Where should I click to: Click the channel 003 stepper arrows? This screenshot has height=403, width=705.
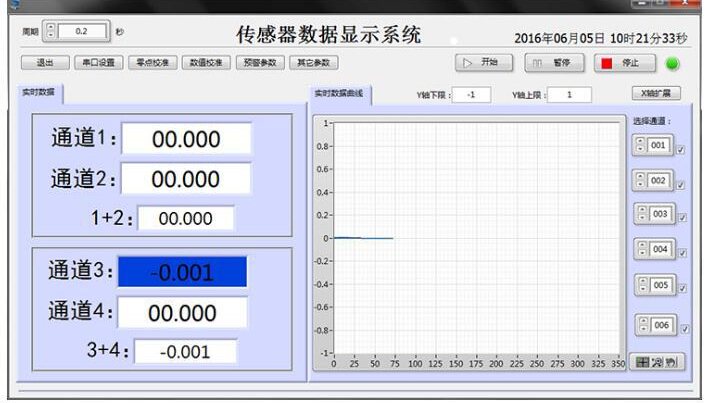642,214
